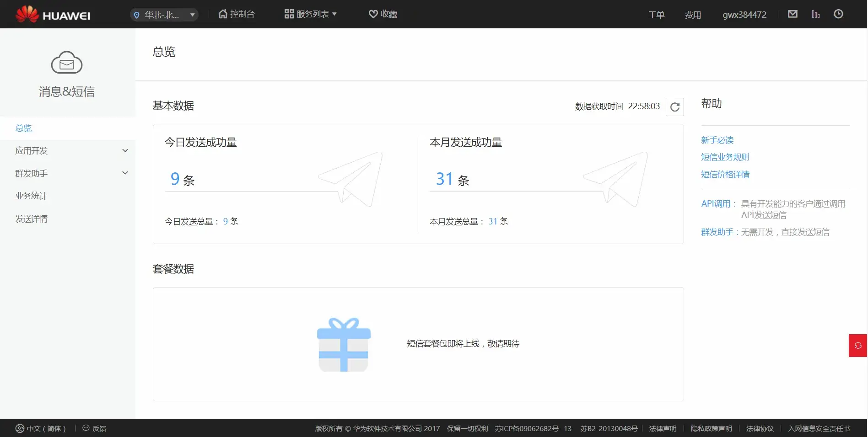Open the mail envelope icon in header
The image size is (868, 437).
(x=793, y=14)
